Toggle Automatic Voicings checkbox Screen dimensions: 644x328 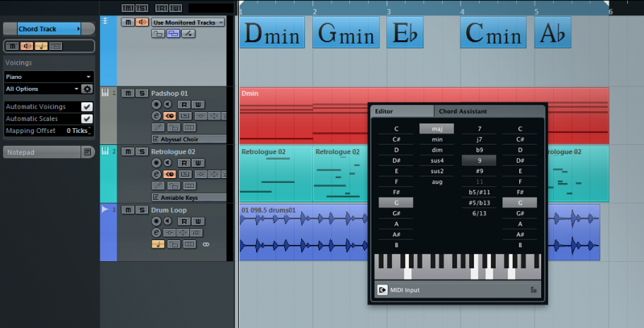click(x=87, y=106)
